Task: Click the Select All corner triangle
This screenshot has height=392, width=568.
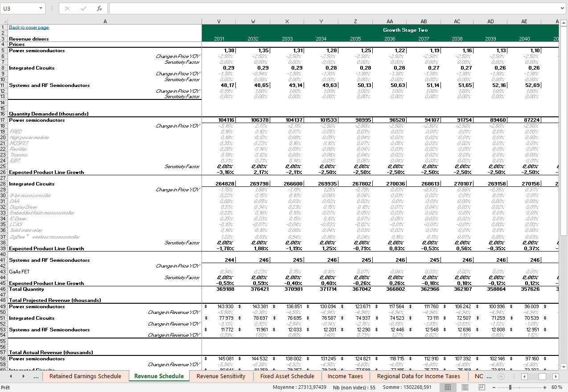Action: [4, 21]
